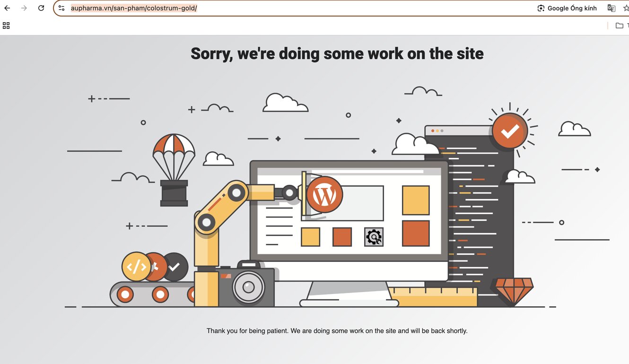Open the bookmarks folder icon at right

619,26
